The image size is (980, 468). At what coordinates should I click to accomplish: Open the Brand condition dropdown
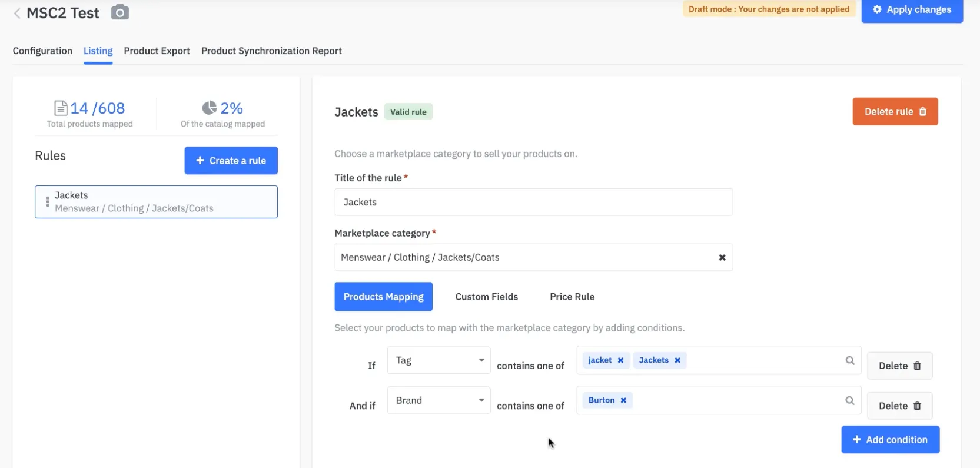438,400
